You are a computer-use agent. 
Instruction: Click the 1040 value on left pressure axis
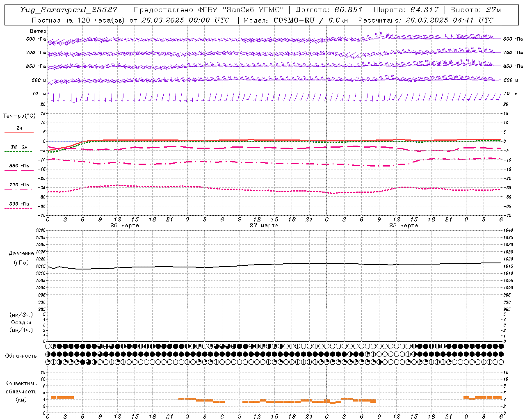(41, 231)
